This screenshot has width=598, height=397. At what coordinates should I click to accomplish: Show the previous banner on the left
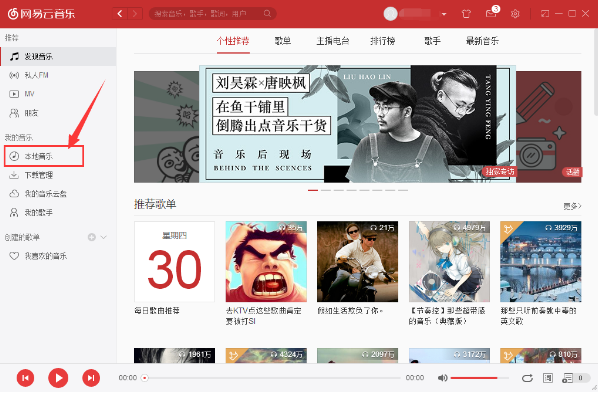point(166,127)
